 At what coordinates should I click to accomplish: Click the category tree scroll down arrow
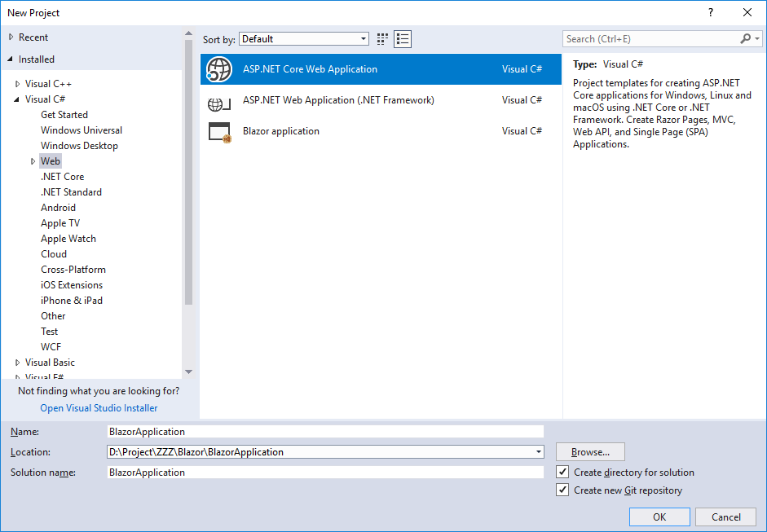[189, 372]
